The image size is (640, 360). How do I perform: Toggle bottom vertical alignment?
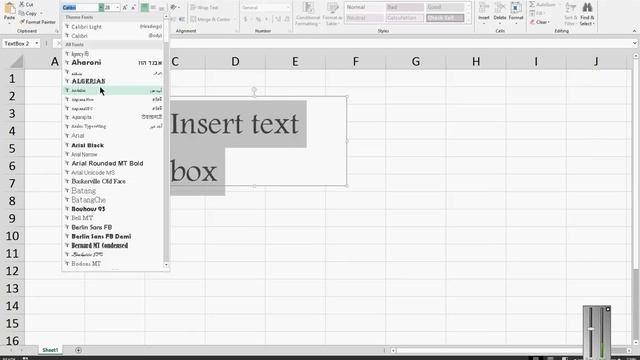click(162, 7)
